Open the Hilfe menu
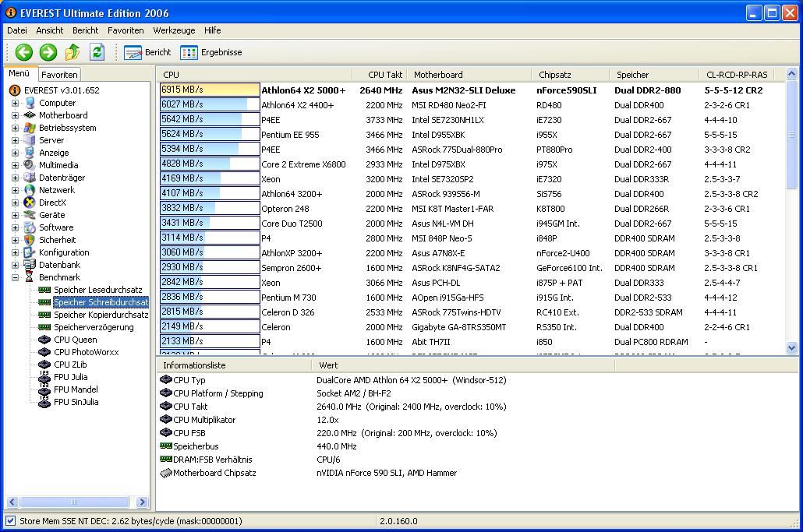The width and height of the screenshot is (803, 532). click(x=213, y=30)
